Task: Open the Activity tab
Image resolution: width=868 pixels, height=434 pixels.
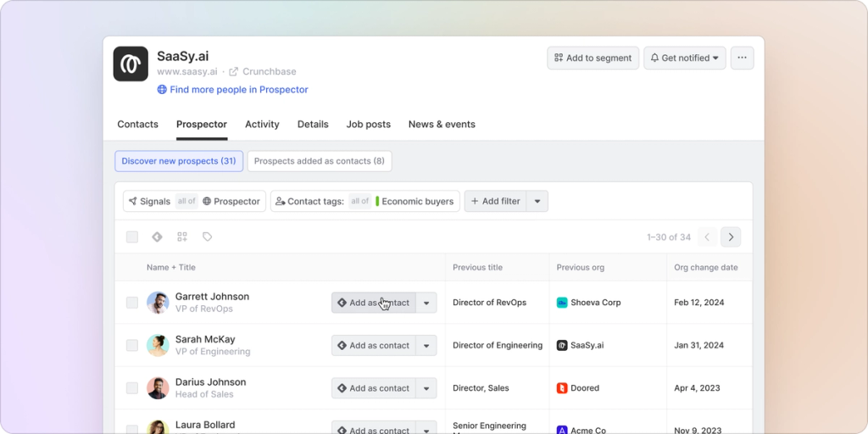Action: coord(263,125)
